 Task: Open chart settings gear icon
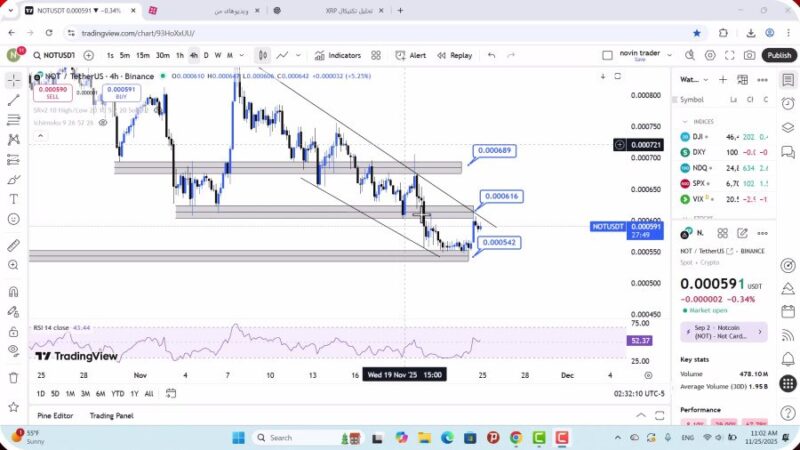(710, 56)
